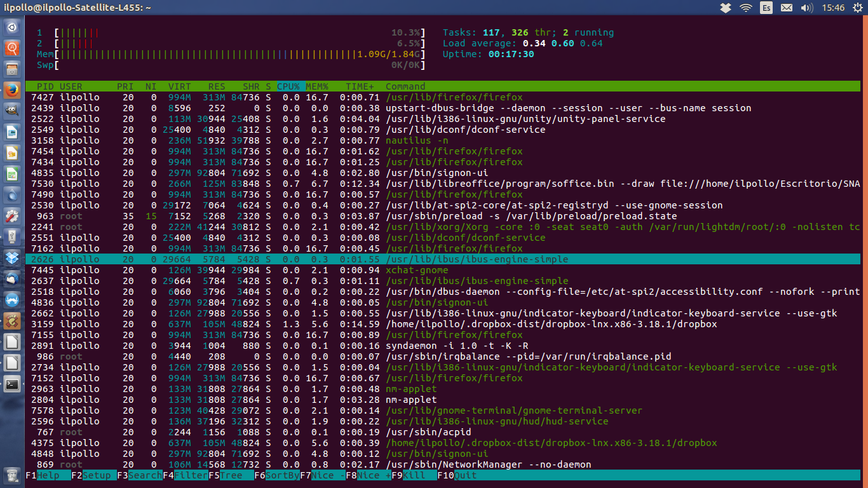Select the xchat-gnome process row

click(x=443, y=270)
